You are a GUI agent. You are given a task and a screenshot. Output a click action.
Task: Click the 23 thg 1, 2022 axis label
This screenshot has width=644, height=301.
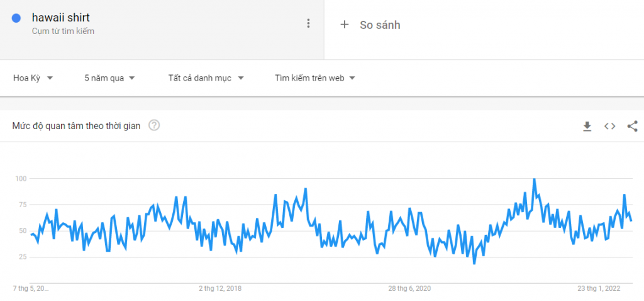[599, 288]
